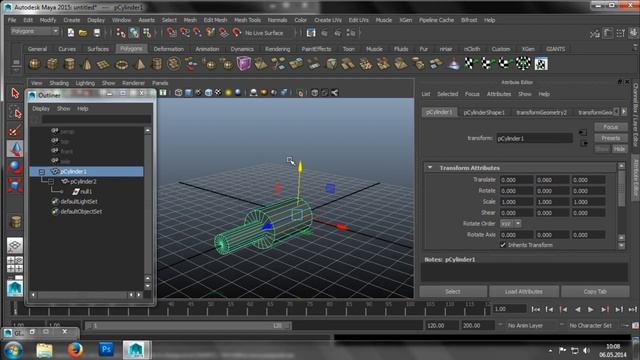Viewport: 640px width, 360px height.
Task: Create a polygon cube from the shelf
Action: pyautogui.click(x=52, y=64)
